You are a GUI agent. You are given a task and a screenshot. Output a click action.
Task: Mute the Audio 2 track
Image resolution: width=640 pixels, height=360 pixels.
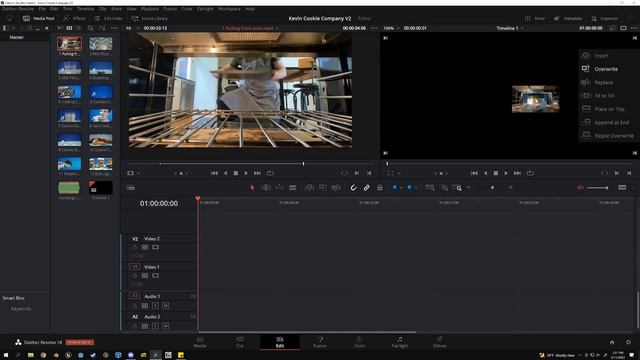pos(165,326)
